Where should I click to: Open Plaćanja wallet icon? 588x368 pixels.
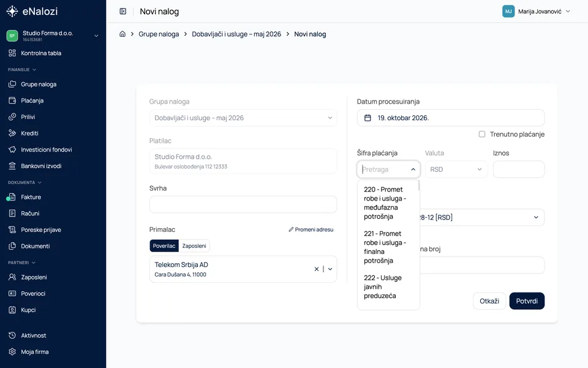12,101
